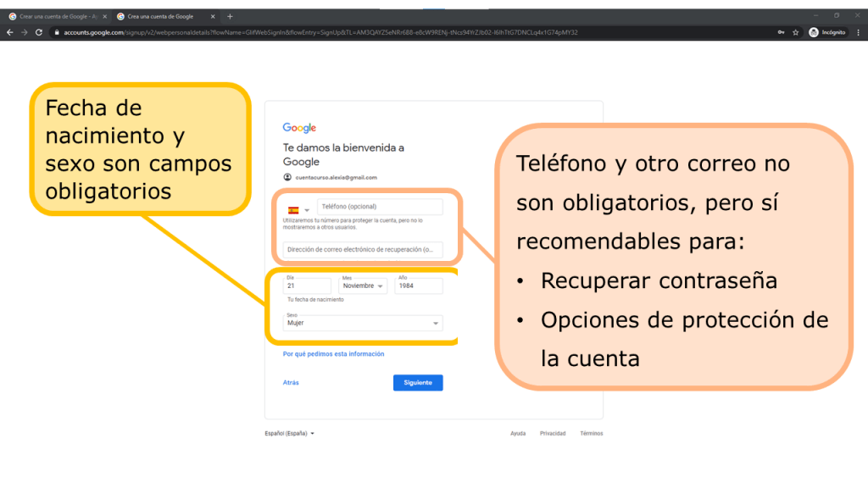This screenshot has width=868, height=488.
Task: Open the Términos footer link
Action: tap(591, 433)
